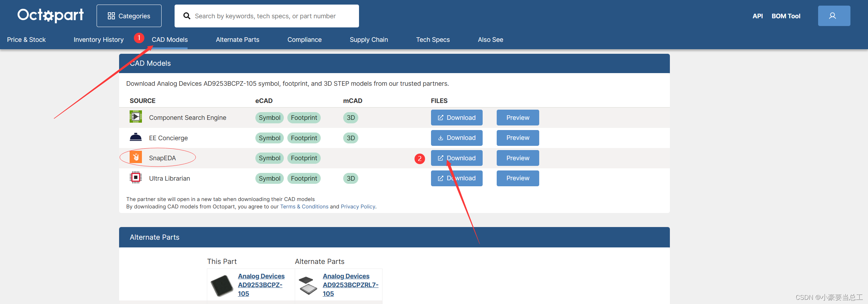Jump to Compliance tab
This screenshot has height=304, width=868.
[305, 40]
